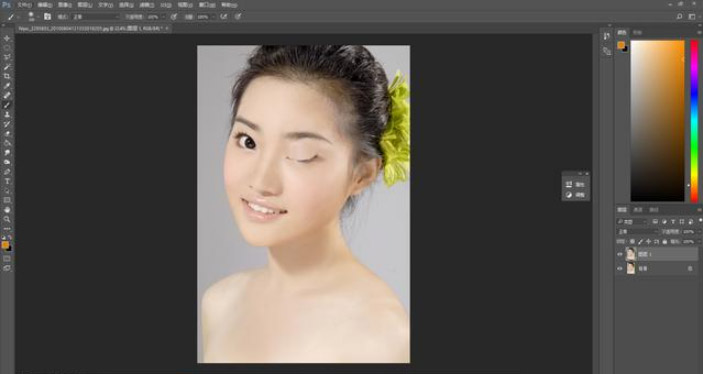Toggle the layer filter switch in the Layers panel
Viewport: 703px width, 374px height.
pos(699,221)
